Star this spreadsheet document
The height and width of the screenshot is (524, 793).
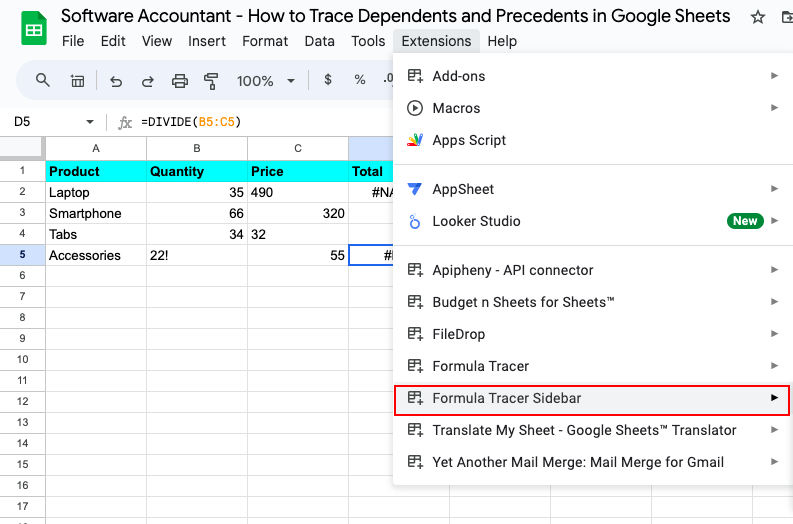[x=757, y=18]
